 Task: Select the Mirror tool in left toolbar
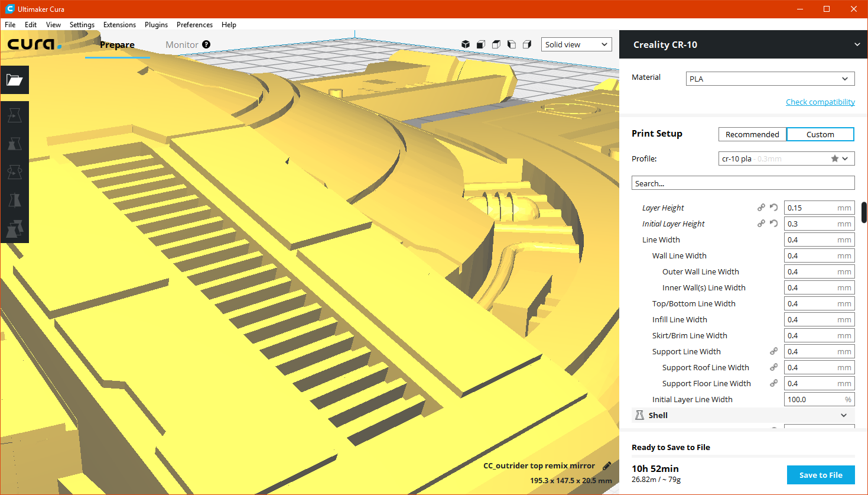click(x=15, y=200)
